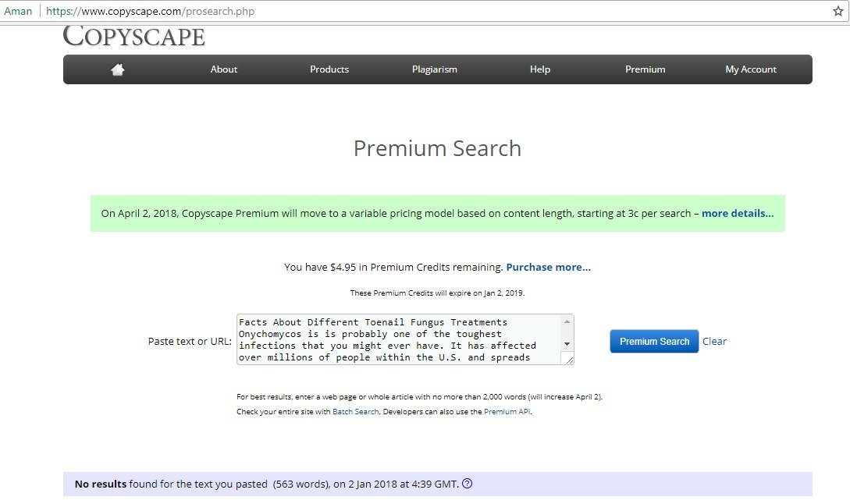850x504 pixels.
Task: Click the credits expiry date note
Action: pos(437,293)
